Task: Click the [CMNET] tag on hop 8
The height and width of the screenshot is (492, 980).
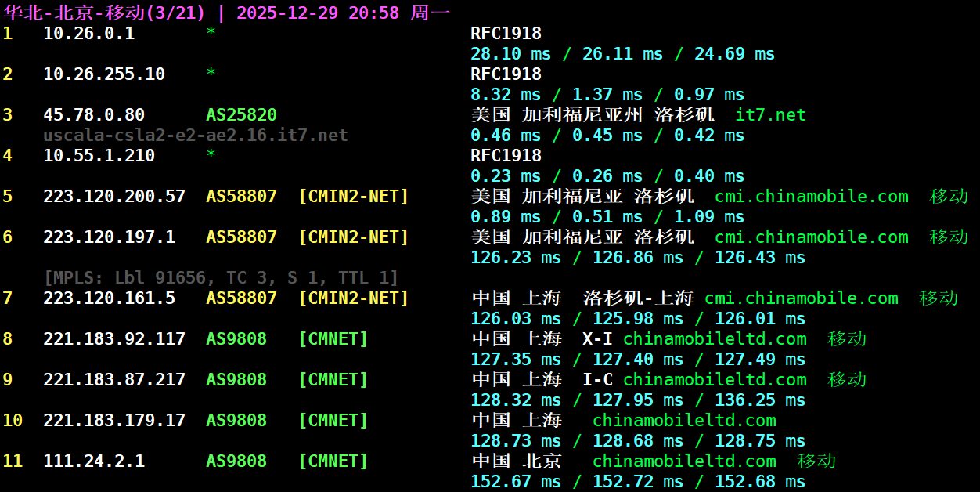Action: pos(333,338)
